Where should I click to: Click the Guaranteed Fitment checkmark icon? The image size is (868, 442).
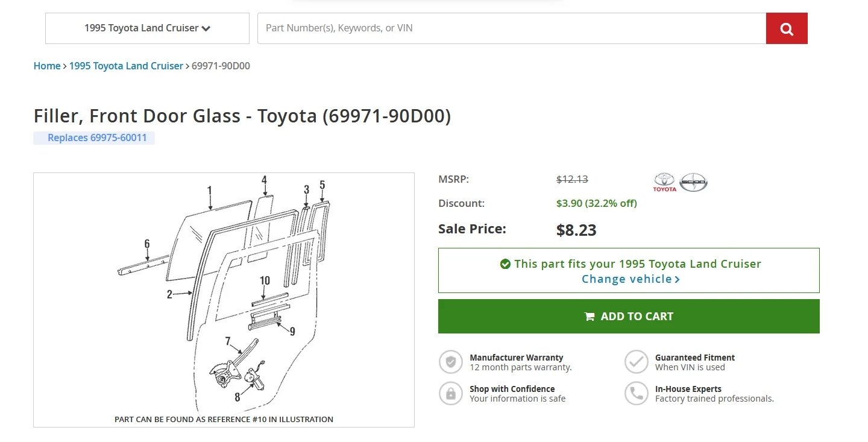tap(636, 362)
